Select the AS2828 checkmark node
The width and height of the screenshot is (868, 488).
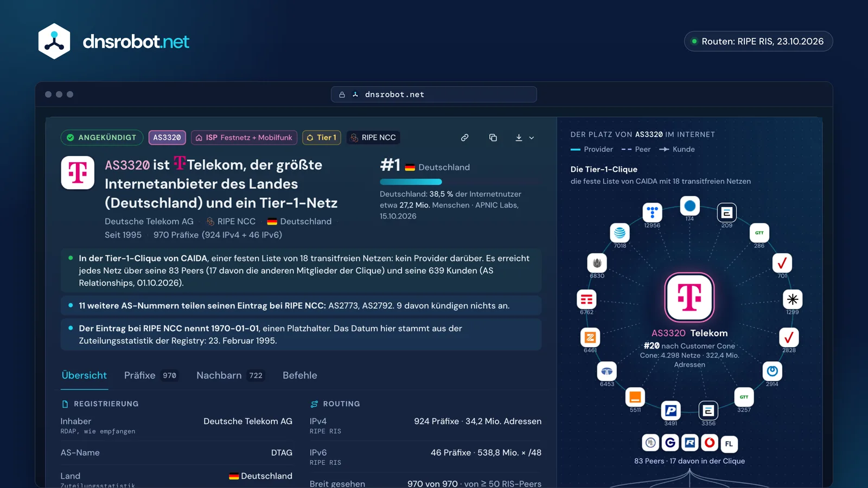789,337
